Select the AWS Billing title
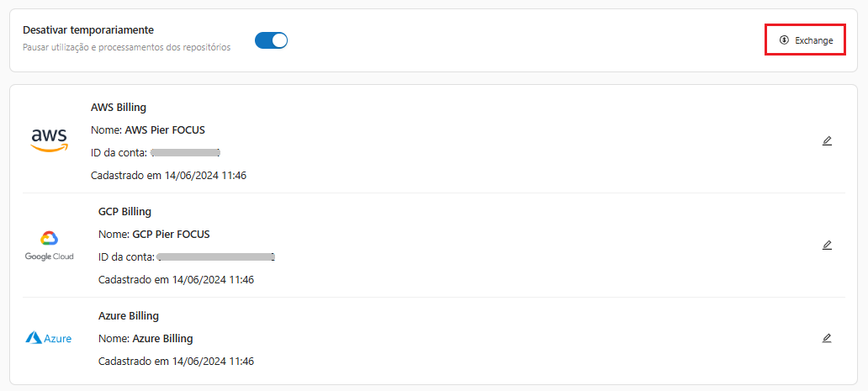Viewport: 868px width, 391px height. tap(119, 108)
